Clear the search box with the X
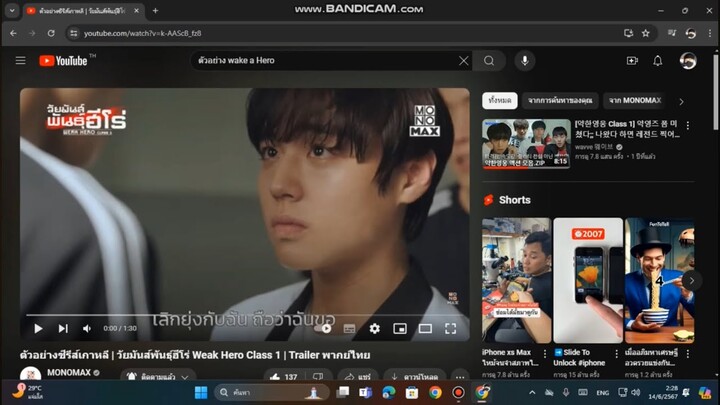The image size is (720, 405). (463, 61)
